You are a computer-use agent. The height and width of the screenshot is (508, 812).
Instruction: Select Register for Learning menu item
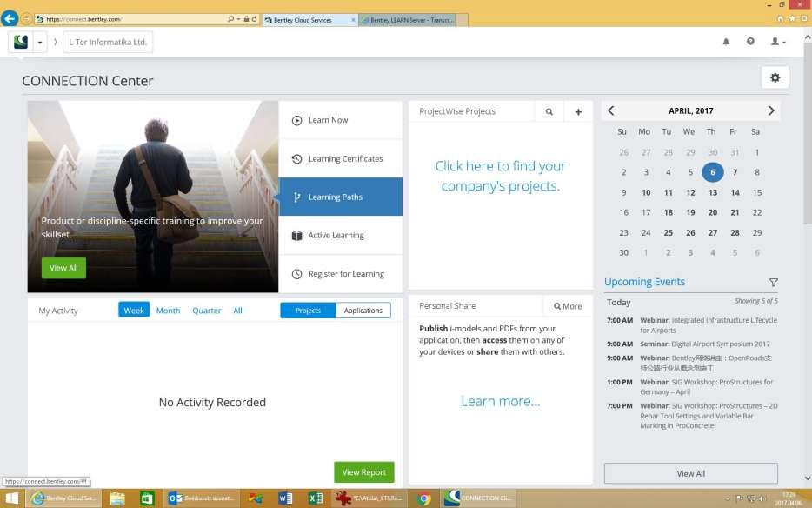(x=340, y=274)
